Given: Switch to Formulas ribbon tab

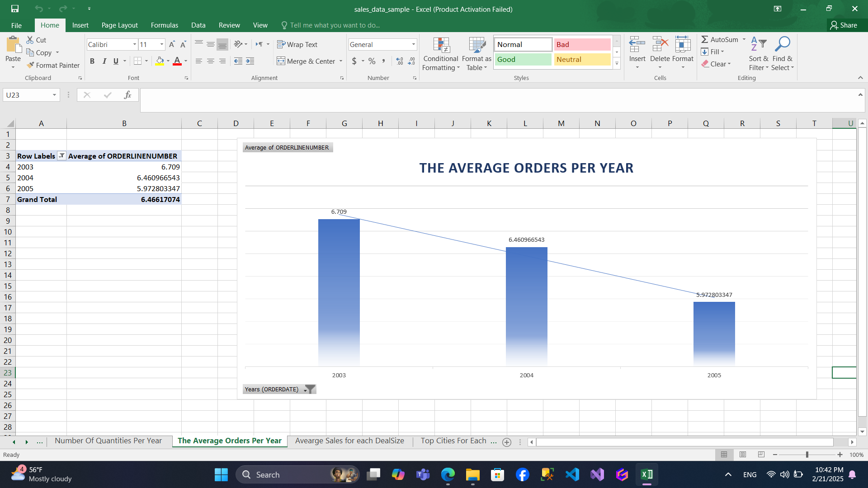Looking at the screenshot, I should 164,25.
